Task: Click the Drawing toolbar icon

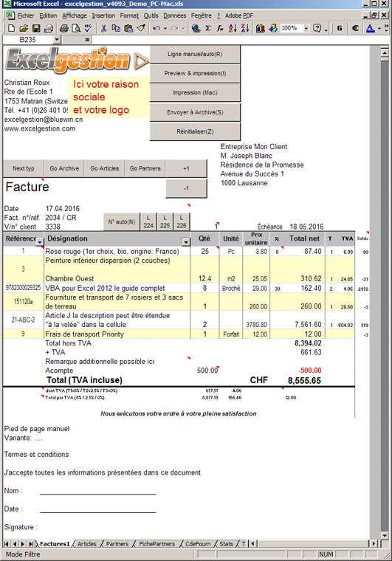Action: pyautogui.click(x=273, y=28)
